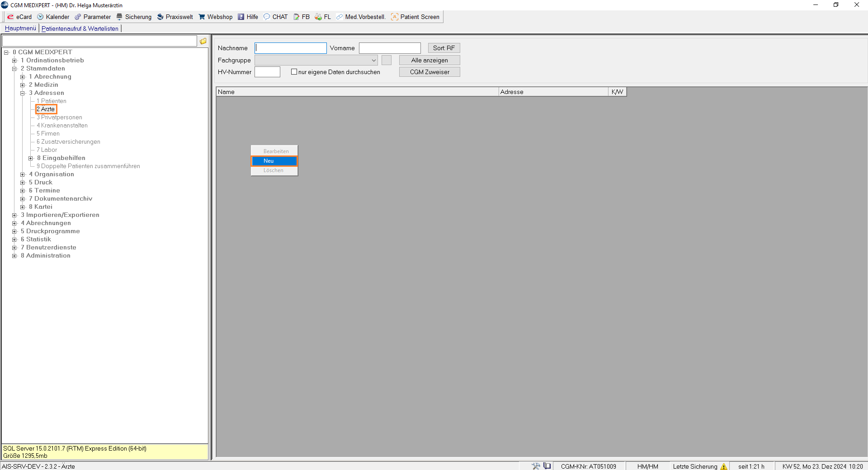Select 2 Ärzte in the tree
Image resolution: width=868 pixels, height=470 pixels.
click(x=46, y=109)
